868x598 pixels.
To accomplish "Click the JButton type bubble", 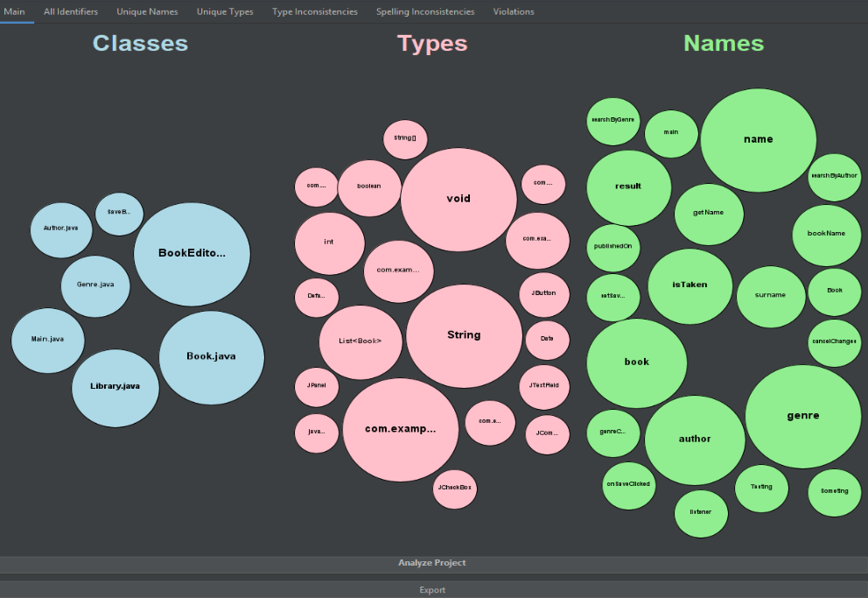I will (x=543, y=294).
